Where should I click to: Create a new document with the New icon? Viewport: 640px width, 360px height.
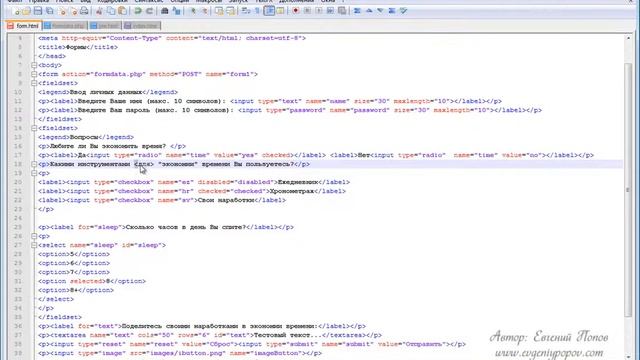[x=16, y=11]
